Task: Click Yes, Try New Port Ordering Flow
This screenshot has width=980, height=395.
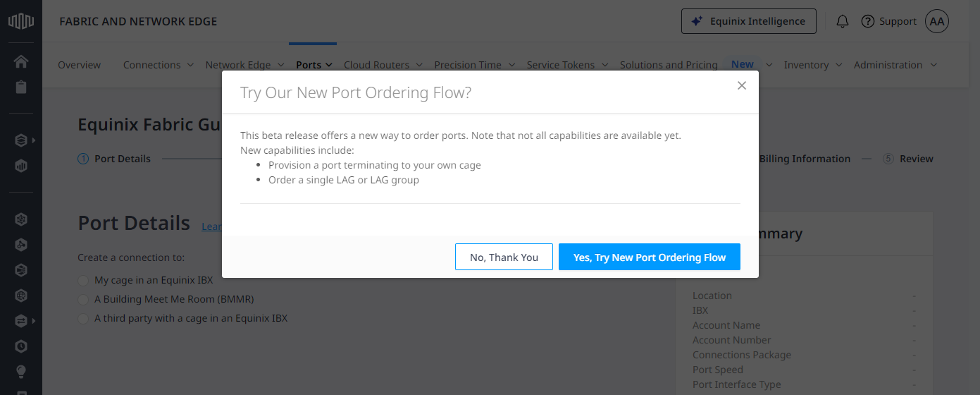Action: pyautogui.click(x=650, y=257)
